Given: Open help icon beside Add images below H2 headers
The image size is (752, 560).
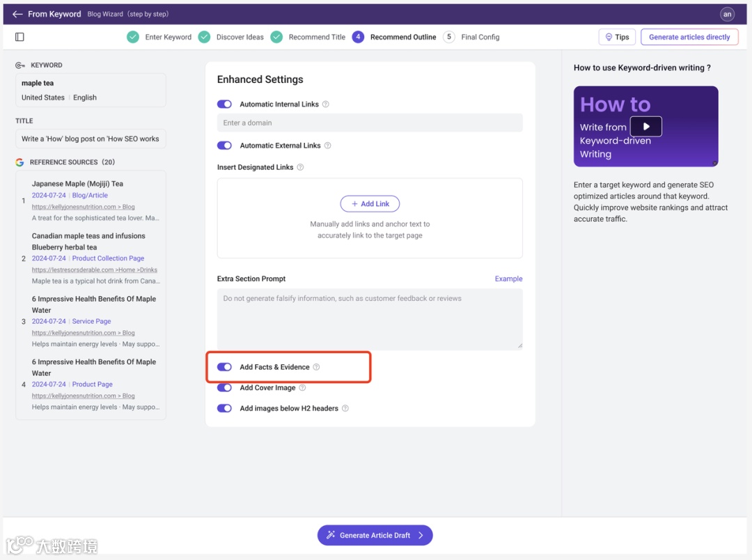Looking at the screenshot, I should 345,408.
